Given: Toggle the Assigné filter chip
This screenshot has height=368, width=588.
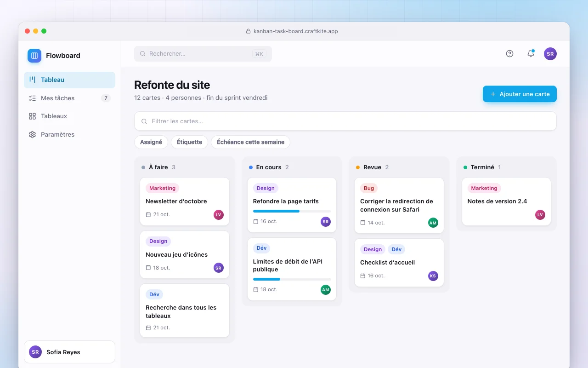Looking at the screenshot, I should (x=151, y=142).
